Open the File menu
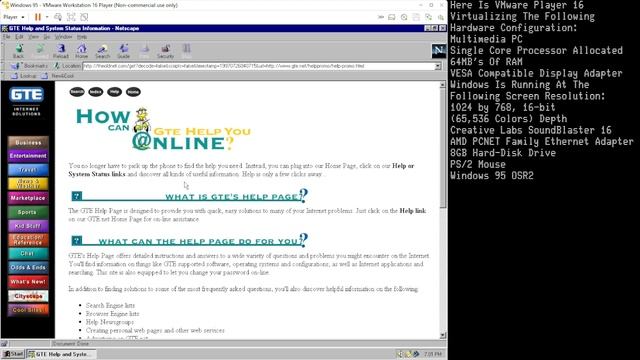The image size is (640, 360). tap(6, 37)
